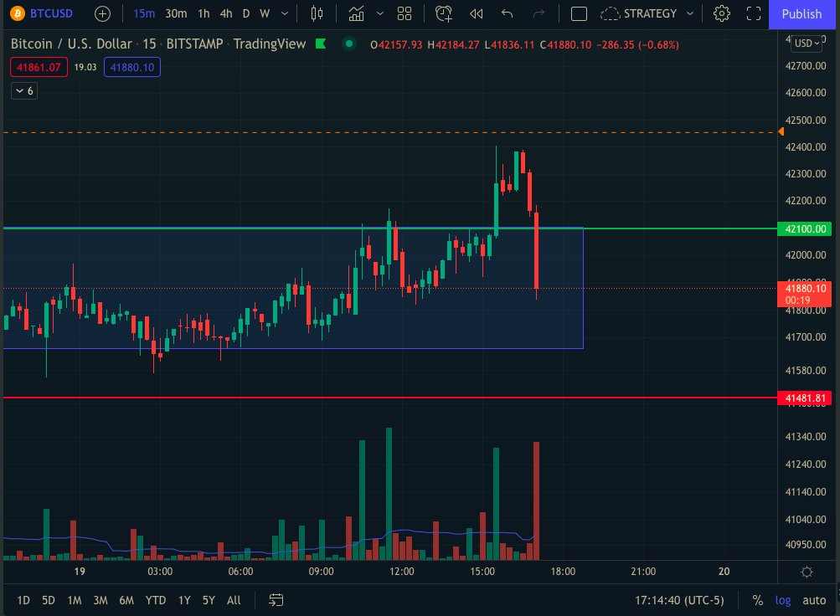Expand the timeframe interval dropdown chevron
Screen dimensions: 840x616
click(285, 13)
